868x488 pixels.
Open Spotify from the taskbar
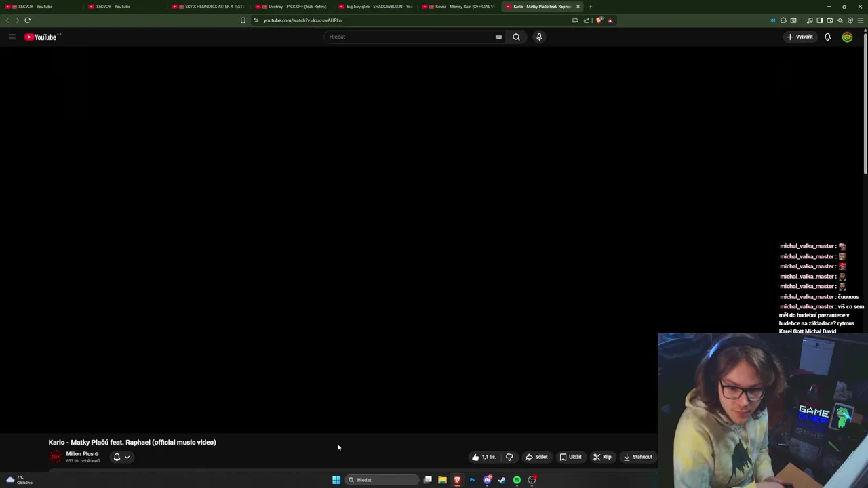(x=517, y=480)
